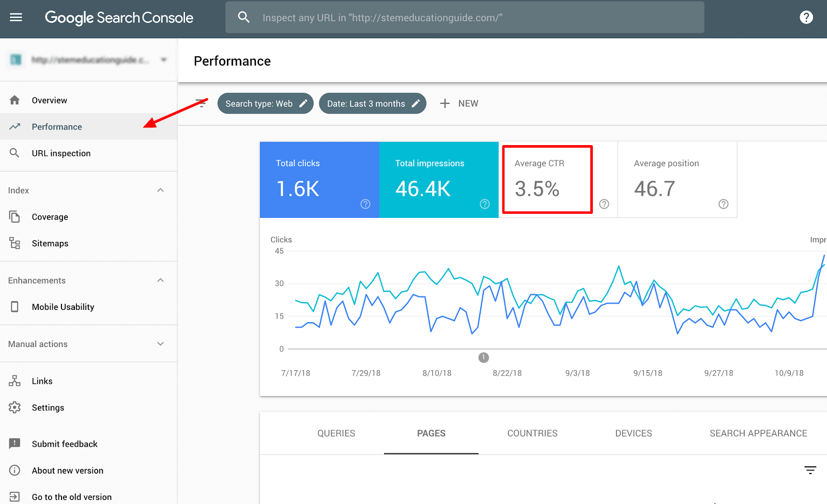Image resolution: width=827 pixels, height=504 pixels.
Task: Click the filter icon beside Search type
Action: click(201, 103)
